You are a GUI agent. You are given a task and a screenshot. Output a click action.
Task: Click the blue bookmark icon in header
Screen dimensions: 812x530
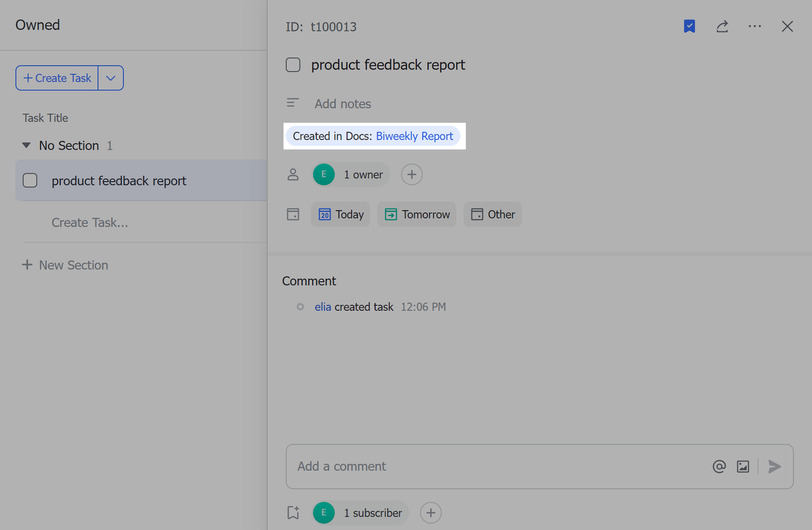(x=690, y=27)
